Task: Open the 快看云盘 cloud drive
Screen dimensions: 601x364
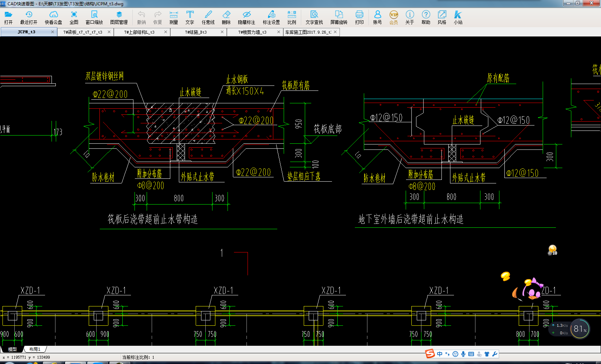Action: coord(53,17)
